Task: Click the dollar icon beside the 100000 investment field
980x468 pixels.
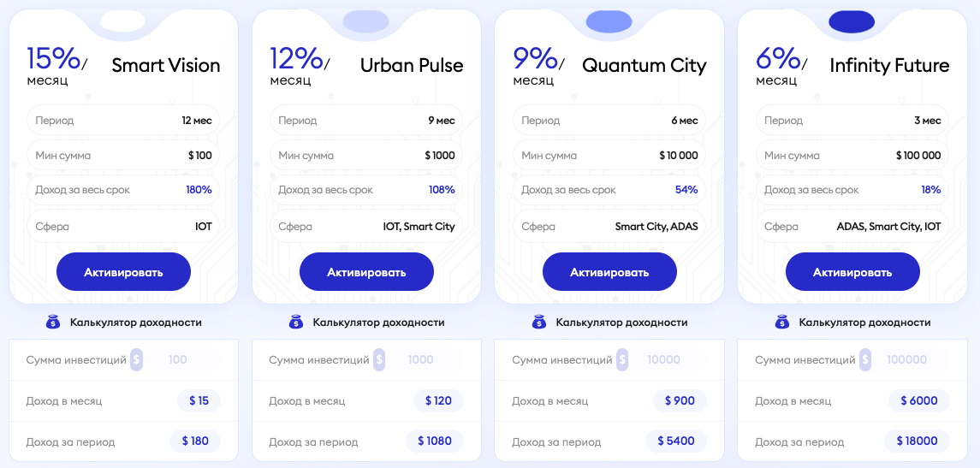Action: 865,360
